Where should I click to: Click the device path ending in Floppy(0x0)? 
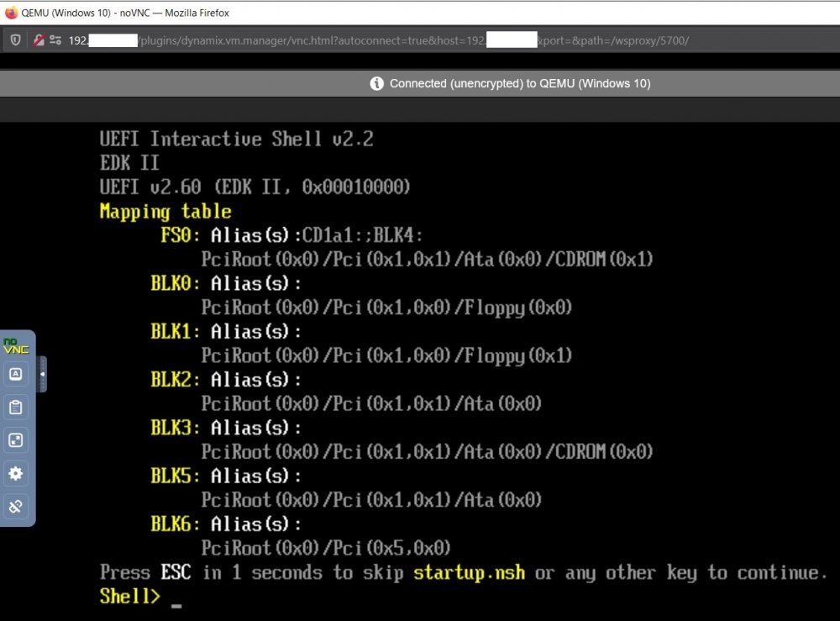386,308
